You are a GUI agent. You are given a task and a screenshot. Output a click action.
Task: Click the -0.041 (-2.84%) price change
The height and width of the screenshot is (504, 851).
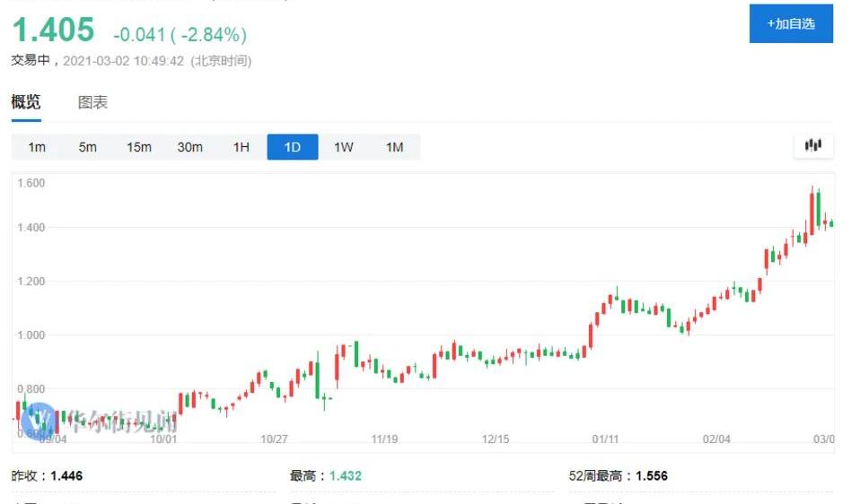[180, 35]
